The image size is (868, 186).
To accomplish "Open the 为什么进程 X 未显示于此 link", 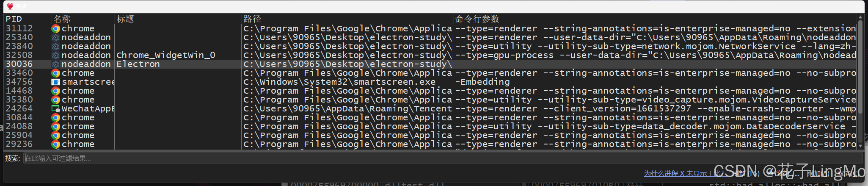I will [x=684, y=173].
